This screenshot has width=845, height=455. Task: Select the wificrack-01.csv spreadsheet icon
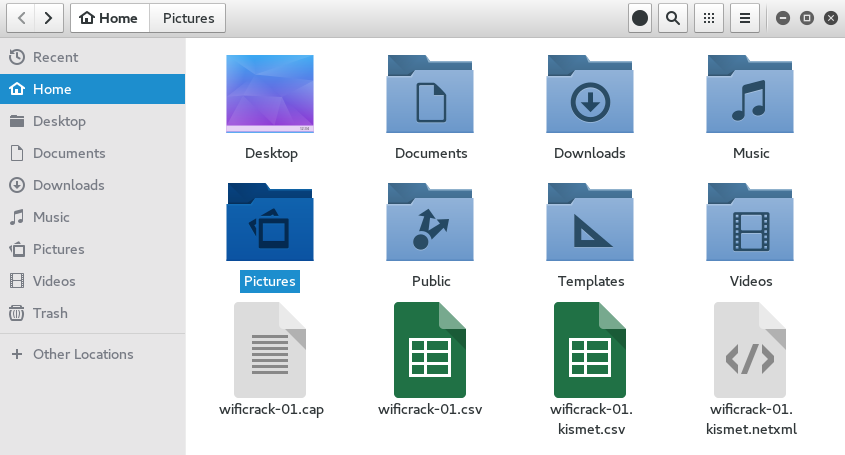coord(430,350)
